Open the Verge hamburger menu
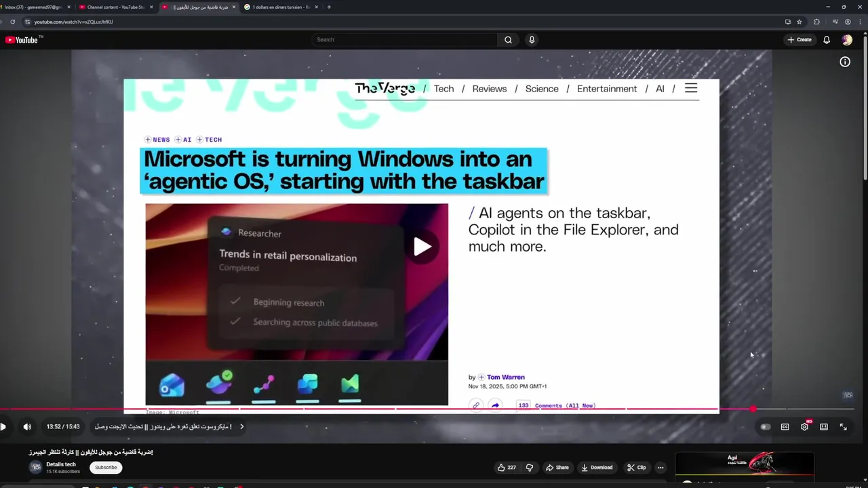Viewport: 868px width, 488px height. click(x=691, y=88)
